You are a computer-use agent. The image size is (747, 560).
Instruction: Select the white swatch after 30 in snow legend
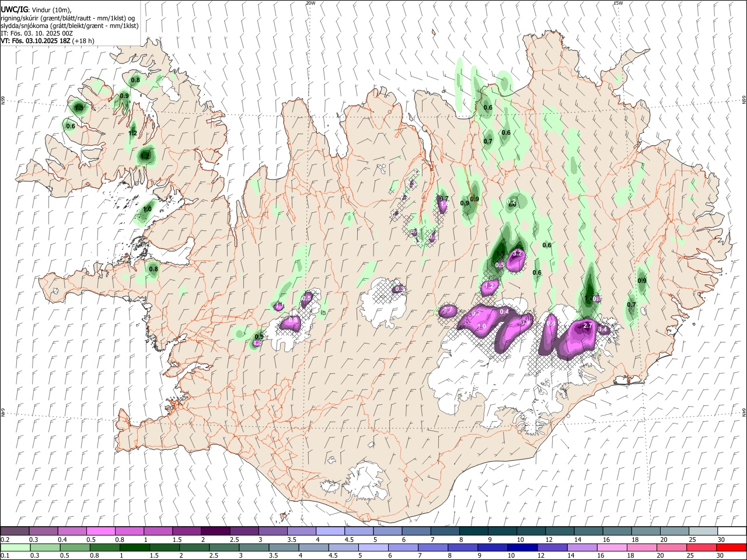click(732, 531)
